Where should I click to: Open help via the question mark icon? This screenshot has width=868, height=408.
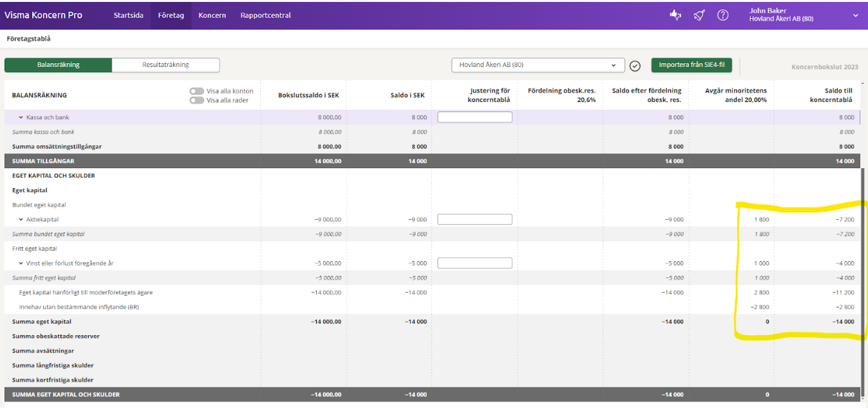(x=722, y=15)
